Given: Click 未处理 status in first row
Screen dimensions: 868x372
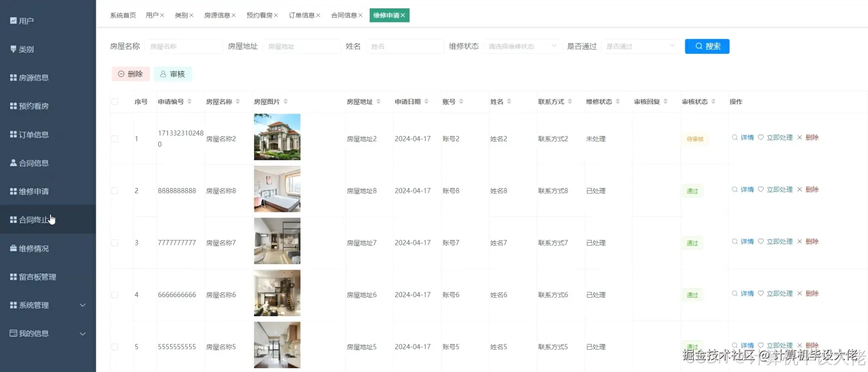Looking at the screenshot, I should pos(596,139).
